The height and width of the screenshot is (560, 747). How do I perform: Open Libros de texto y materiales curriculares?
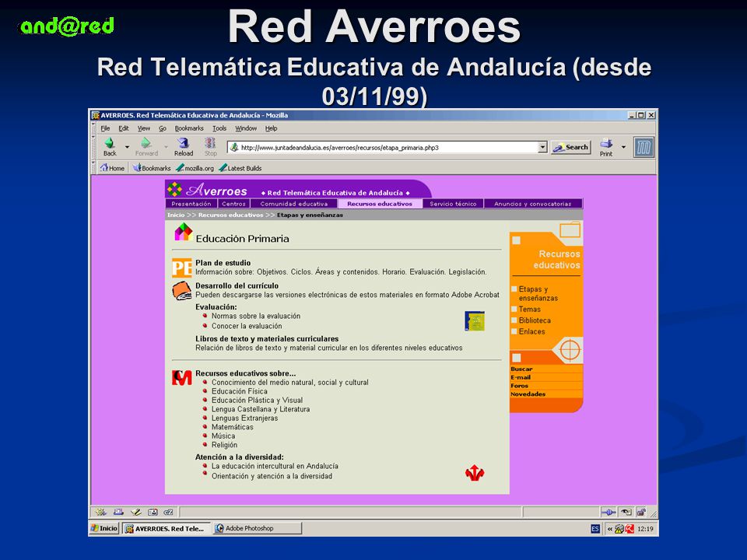267,339
